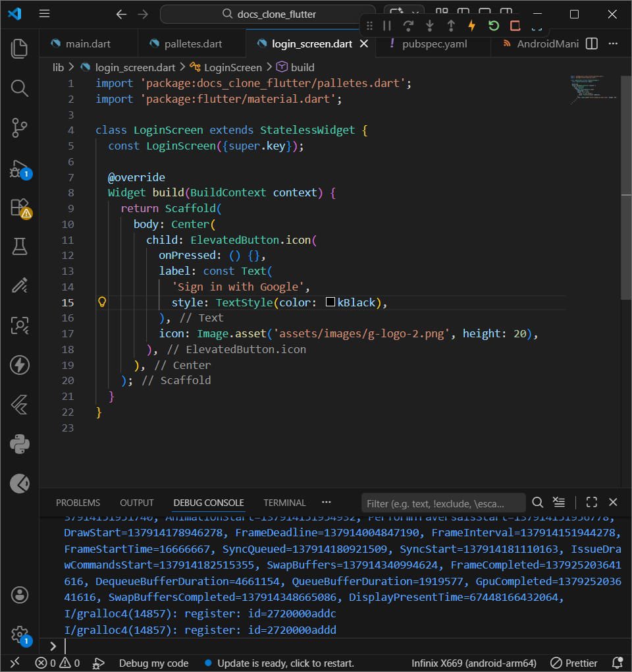632x672 pixels.
Task: Open the Accounts menu in activity bar
Action: coord(19,594)
